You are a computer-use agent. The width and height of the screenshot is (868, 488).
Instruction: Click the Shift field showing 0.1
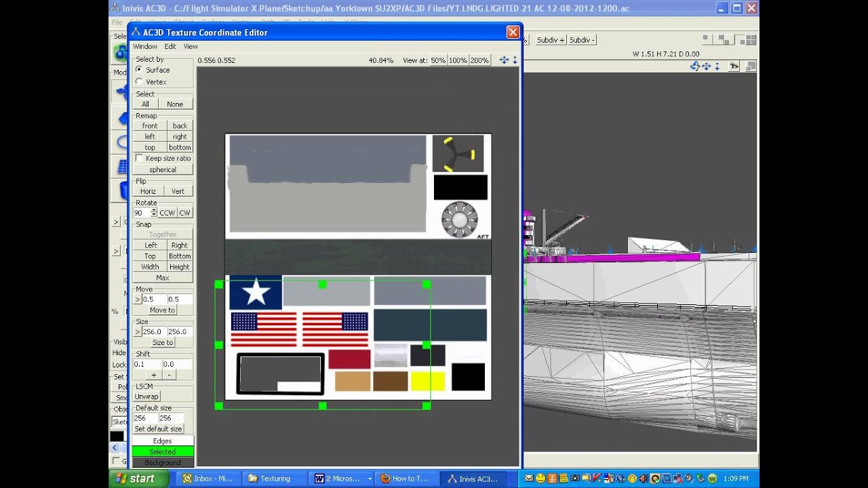coord(147,365)
